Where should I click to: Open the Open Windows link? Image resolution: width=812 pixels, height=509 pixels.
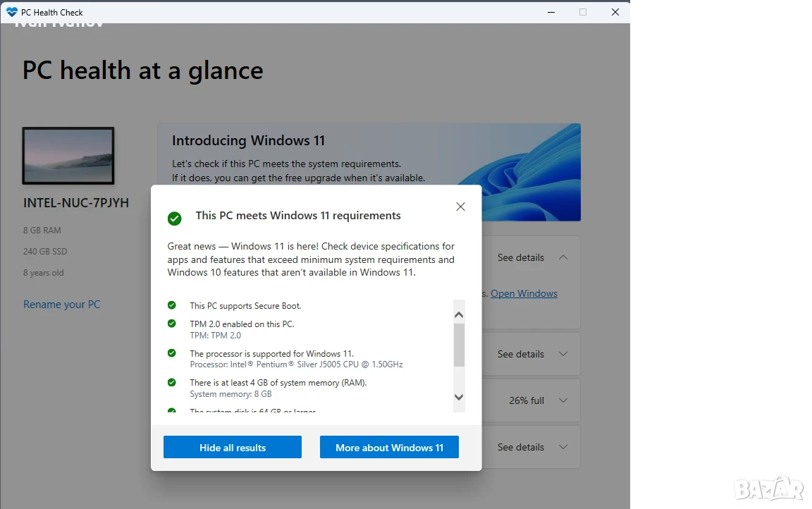pyautogui.click(x=524, y=293)
